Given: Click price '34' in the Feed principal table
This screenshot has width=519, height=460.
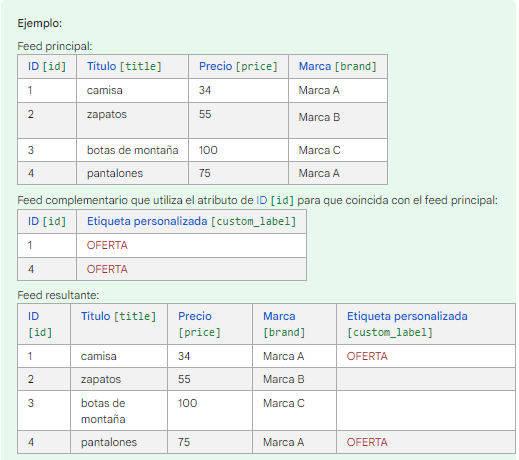Looking at the screenshot, I should pyautogui.click(x=205, y=90).
